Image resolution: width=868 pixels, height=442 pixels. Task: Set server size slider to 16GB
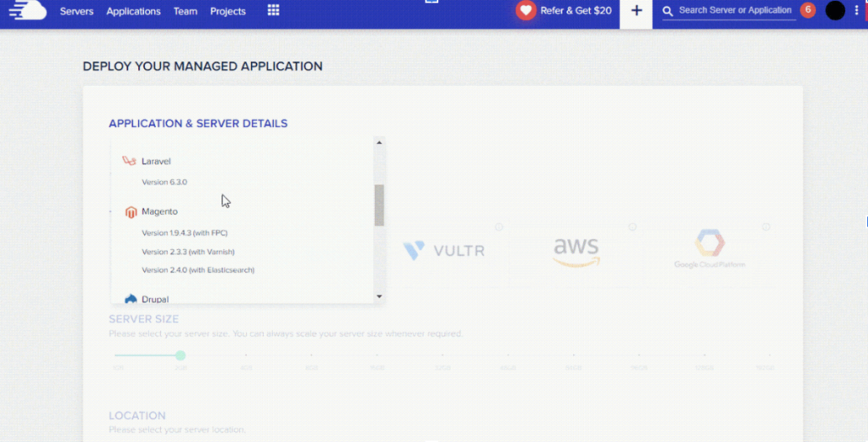coord(377,368)
